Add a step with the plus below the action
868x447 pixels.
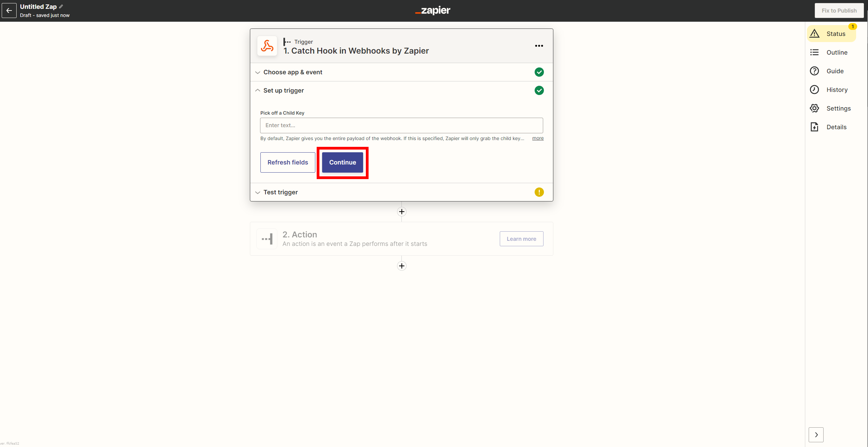coord(401,266)
